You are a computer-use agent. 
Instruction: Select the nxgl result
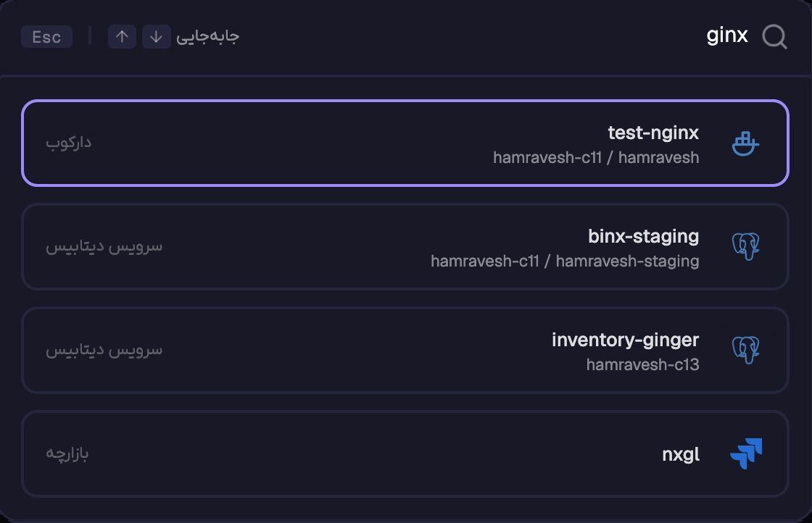[405, 453]
